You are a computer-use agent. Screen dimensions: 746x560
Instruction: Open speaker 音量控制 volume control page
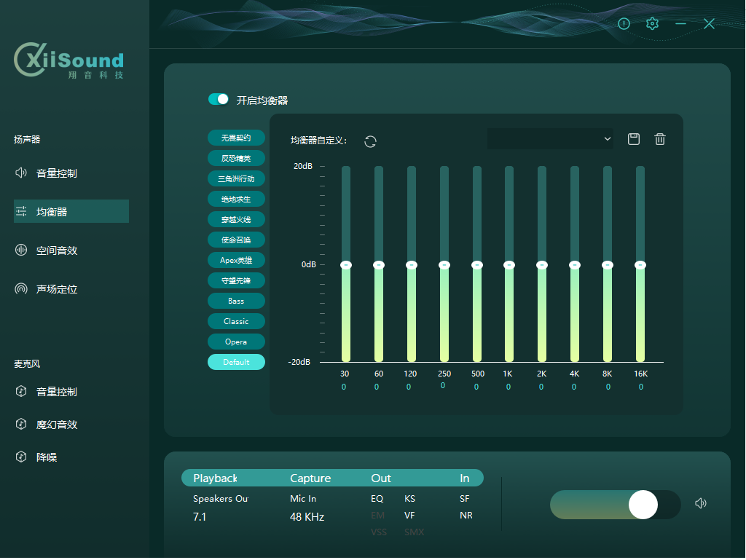pyautogui.click(x=57, y=173)
